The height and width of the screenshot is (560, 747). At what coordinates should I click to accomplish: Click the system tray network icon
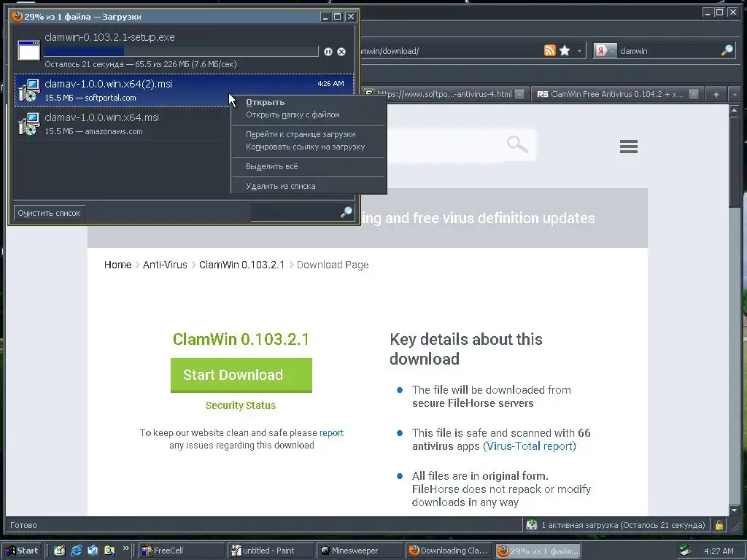point(685,551)
